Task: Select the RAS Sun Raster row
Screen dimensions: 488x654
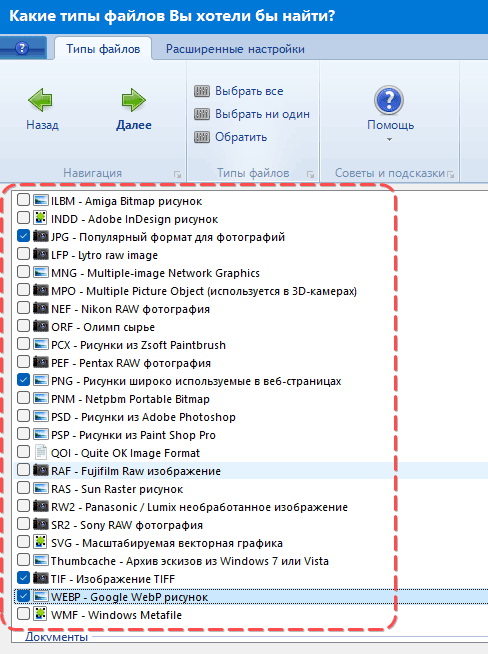Action: click(x=117, y=489)
